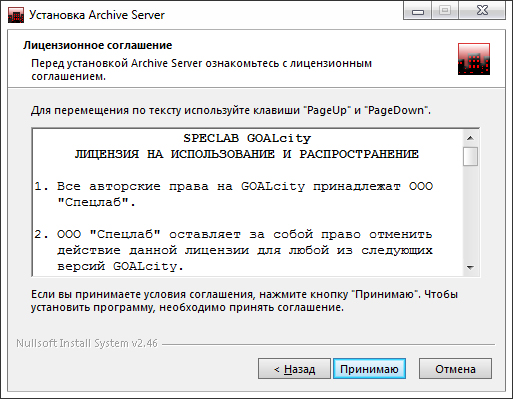Click the SPECLAB GOALcity heading in license text

click(247, 138)
